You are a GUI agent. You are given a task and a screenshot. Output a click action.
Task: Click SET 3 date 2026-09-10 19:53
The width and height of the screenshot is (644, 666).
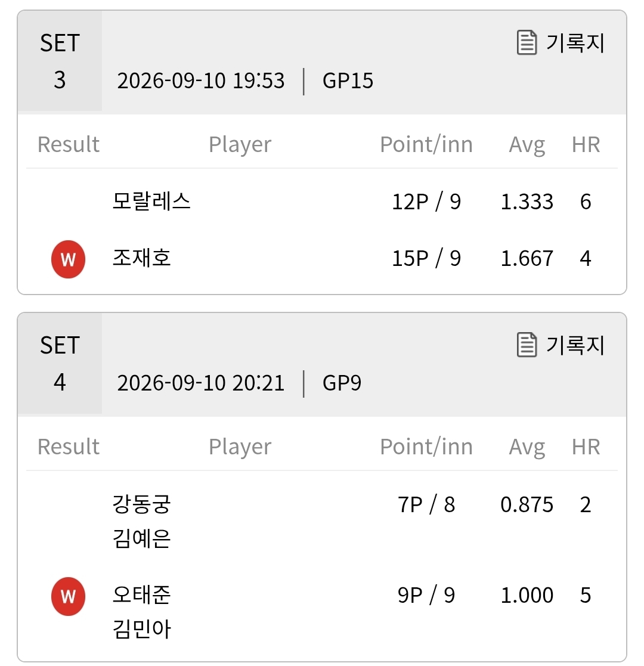pos(201,80)
